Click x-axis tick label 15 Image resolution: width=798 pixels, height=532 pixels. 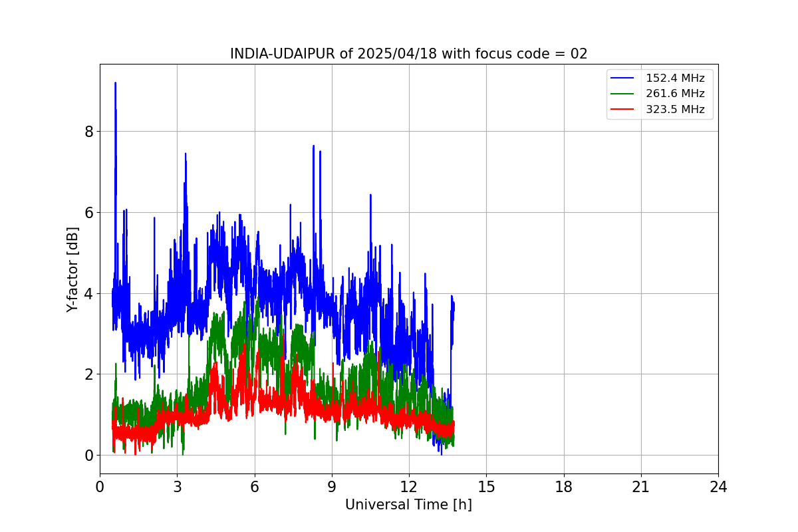click(486, 487)
